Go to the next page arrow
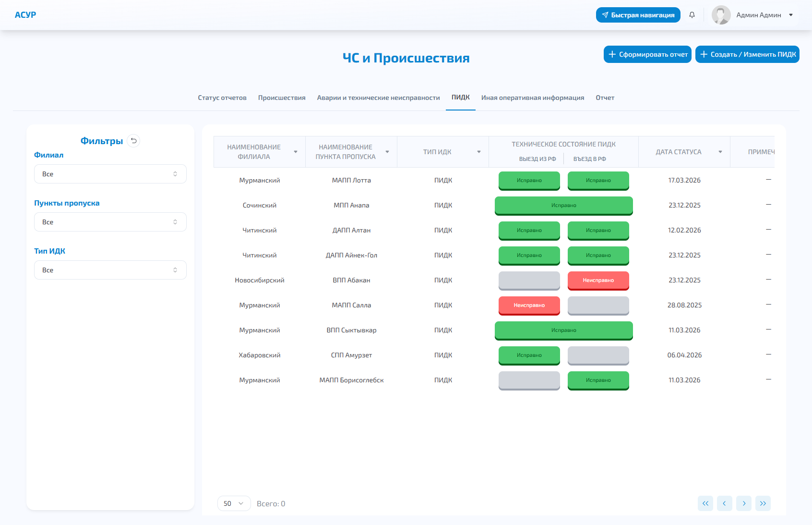Screen dimensions: 812x525 (x=743, y=503)
